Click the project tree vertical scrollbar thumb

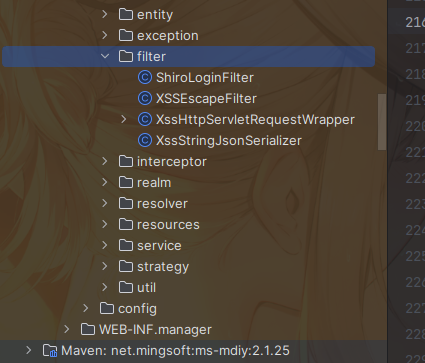pos(382,122)
